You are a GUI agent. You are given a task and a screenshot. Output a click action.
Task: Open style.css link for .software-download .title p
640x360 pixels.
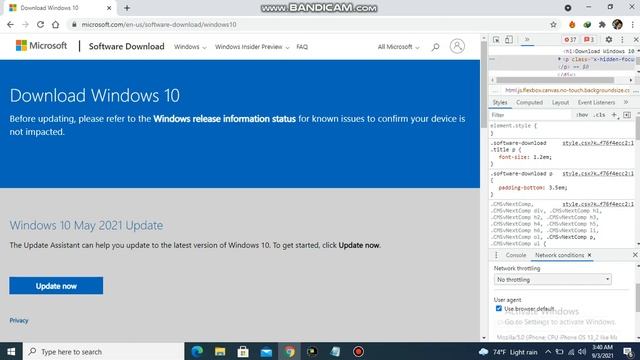point(598,143)
